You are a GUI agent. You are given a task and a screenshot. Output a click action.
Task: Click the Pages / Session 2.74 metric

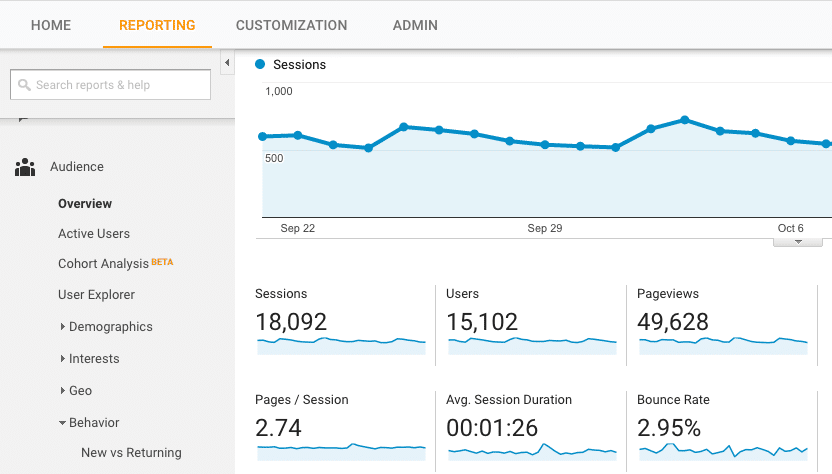pyautogui.click(x=278, y=428)
